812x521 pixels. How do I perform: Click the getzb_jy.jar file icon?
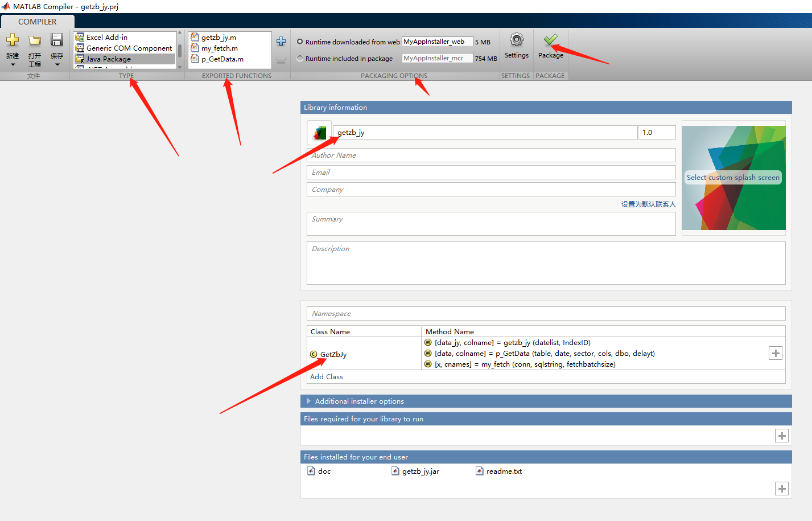tap(396, 471)
